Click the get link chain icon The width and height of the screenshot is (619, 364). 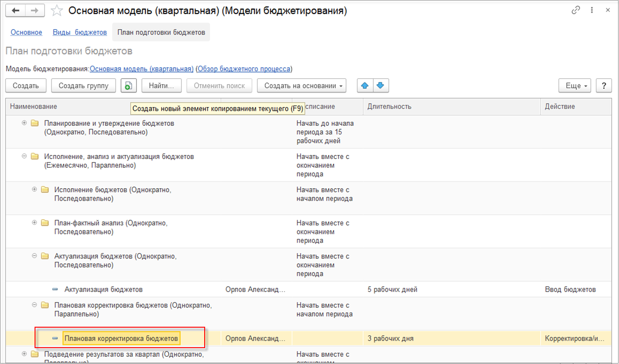point(576,10)
